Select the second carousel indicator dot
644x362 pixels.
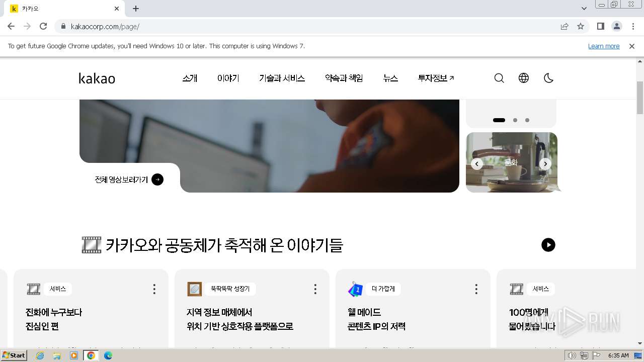coord(515,120)
